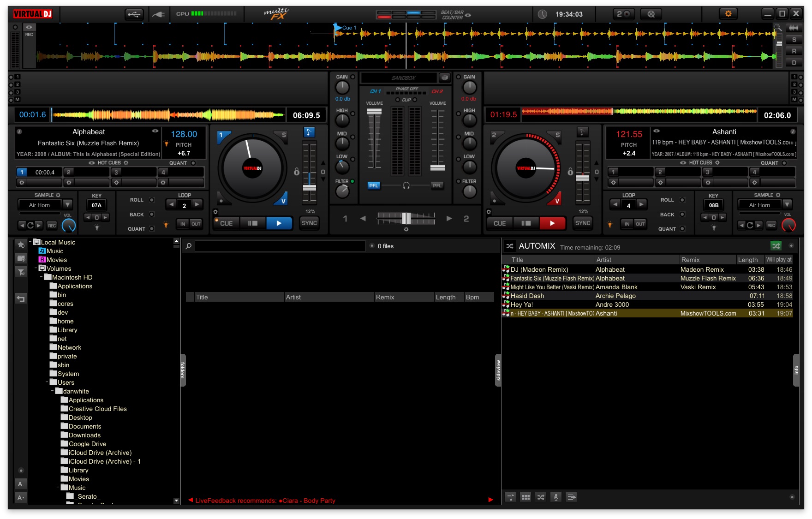Toggle the deck 2 filter indicator
The width and height of the screenshot is (812, 519).
458,181
